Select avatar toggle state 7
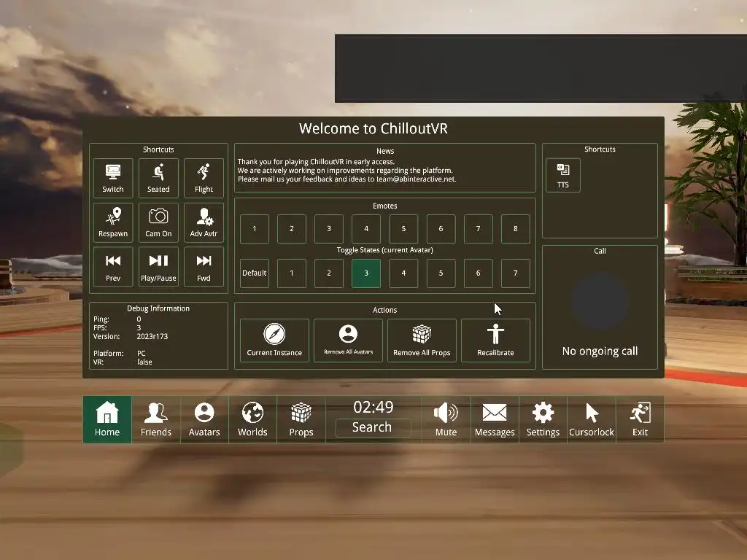Viewport: 747px width, 560px height. click(x=516, y=273)
